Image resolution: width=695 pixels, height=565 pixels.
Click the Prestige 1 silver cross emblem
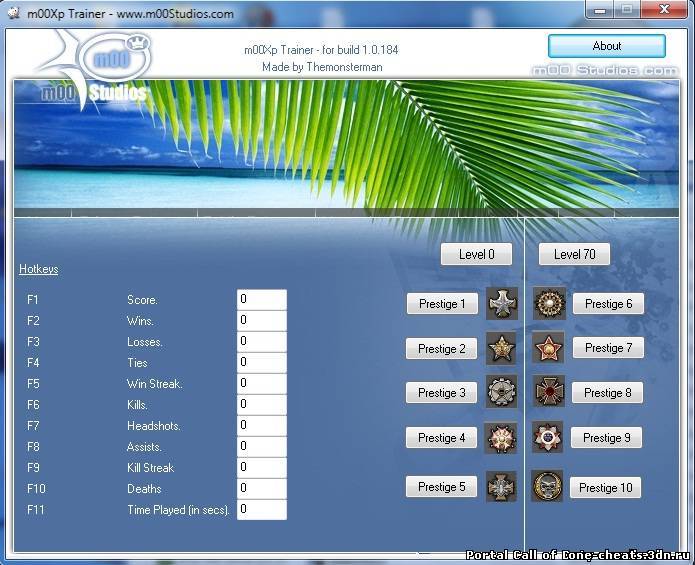pos(502,304)
